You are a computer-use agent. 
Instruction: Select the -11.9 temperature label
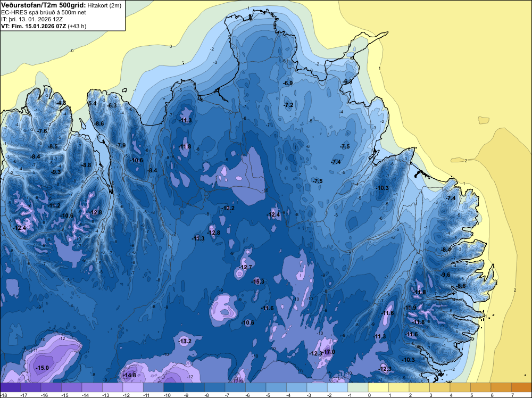click(x=410, y=308)
